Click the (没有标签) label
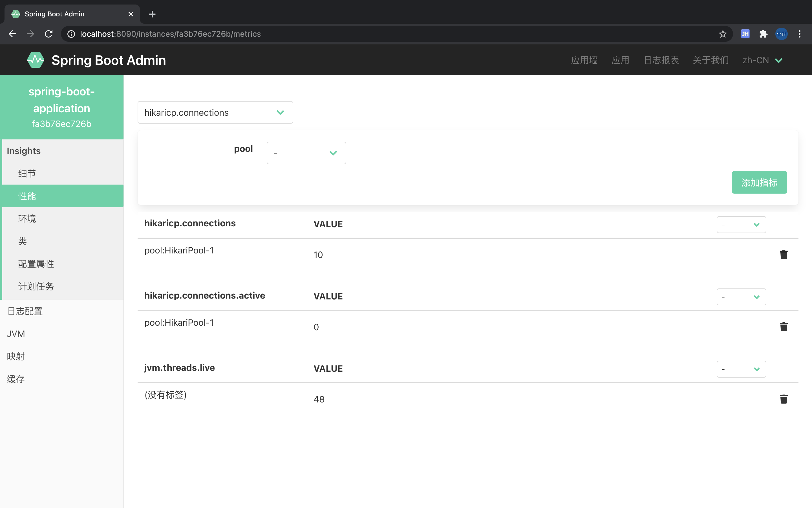812x508 pixels. (166, 395)
